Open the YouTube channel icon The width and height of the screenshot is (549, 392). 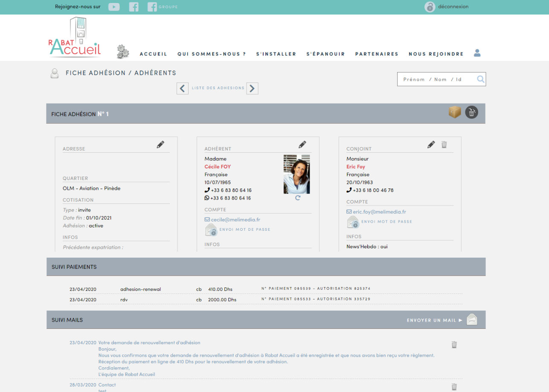point(114,7)
